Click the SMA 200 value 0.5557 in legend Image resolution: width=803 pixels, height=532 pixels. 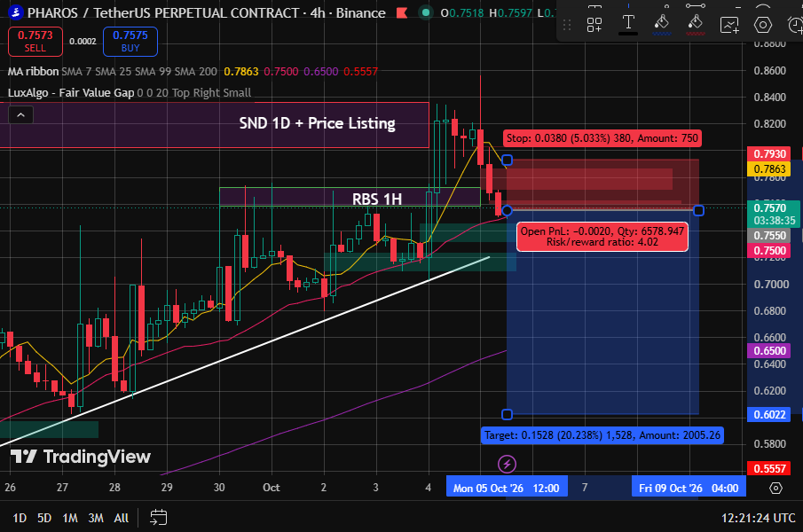tap(360, 72)
